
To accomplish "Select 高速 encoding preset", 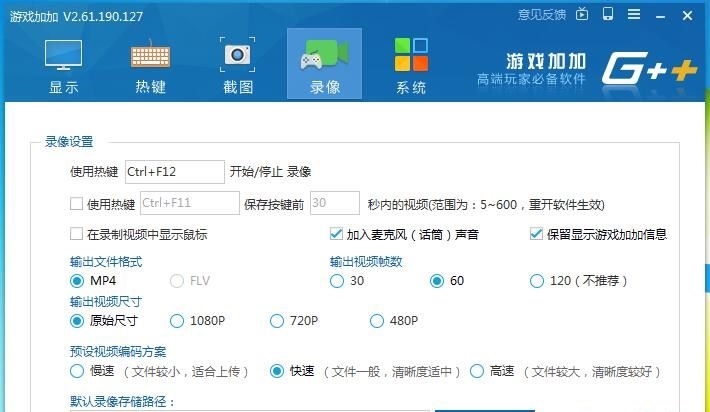I will [477, 371].
